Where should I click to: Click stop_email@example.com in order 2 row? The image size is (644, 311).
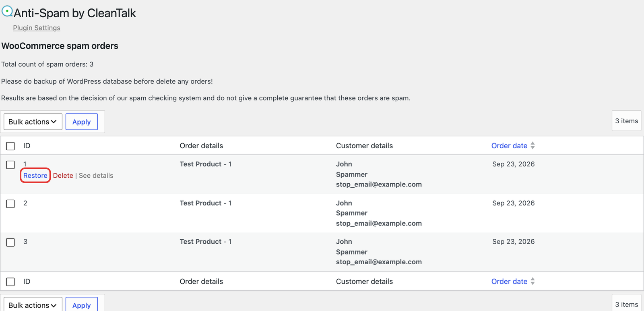point(379,224)
